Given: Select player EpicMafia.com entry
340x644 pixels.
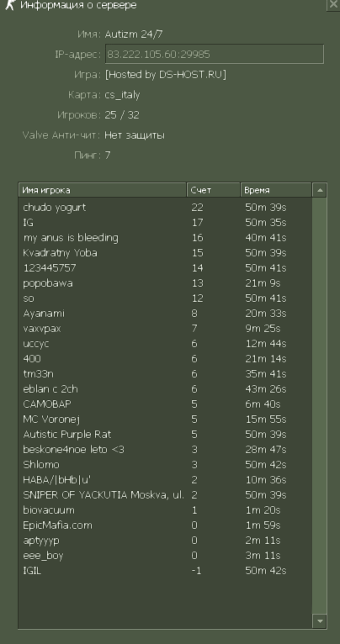Looking at the screenshot, I should coord(165,525).
